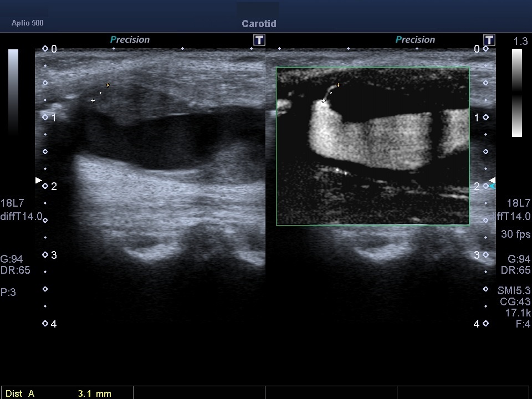Screen dimensions: 532x399
Task: Click the focus arrow on the right depth scale
Action: click(x=492, y=181)
